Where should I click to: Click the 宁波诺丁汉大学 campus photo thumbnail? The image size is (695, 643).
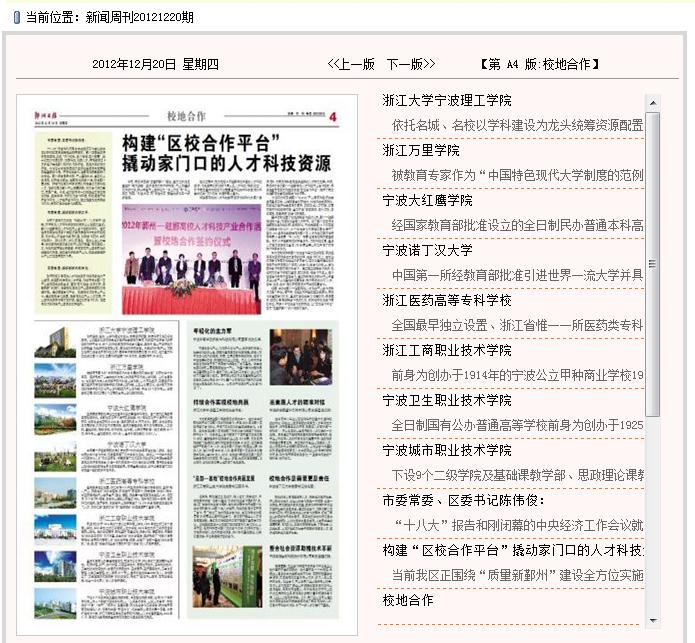(x=55, y=456)
